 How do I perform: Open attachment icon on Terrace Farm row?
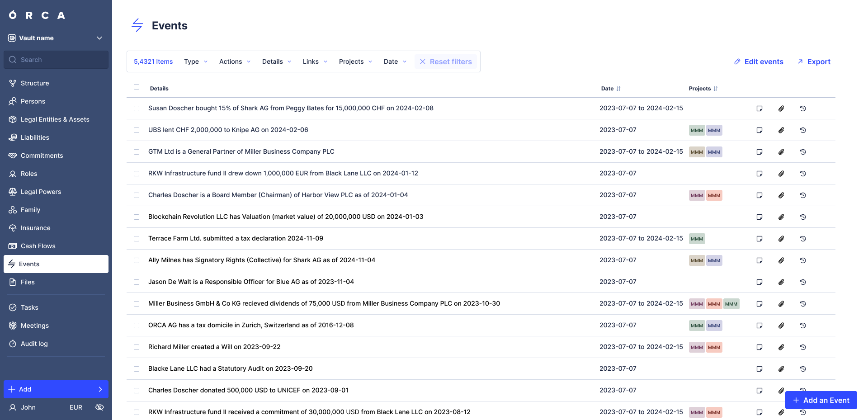tap(781, 239)
